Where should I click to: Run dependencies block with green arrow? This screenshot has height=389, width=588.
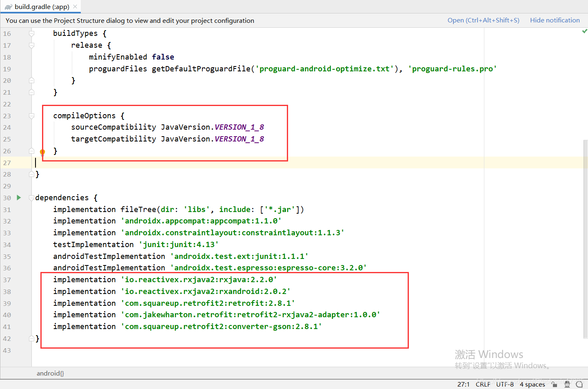[x=19, y=198]
